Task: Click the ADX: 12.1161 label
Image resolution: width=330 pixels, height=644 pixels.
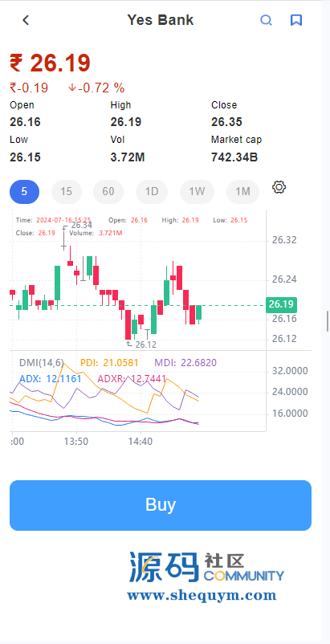Action: click(51, 379)
